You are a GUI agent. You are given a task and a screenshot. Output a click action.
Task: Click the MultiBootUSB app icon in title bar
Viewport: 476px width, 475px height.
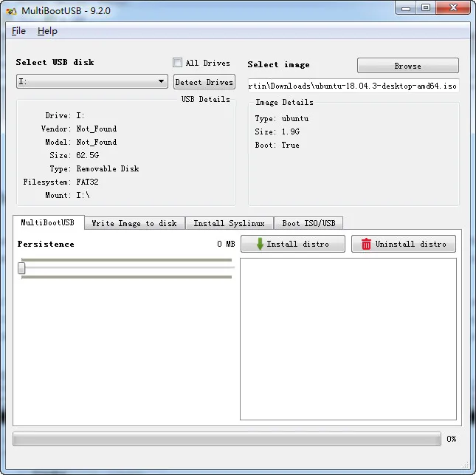(x=11, y=10)
